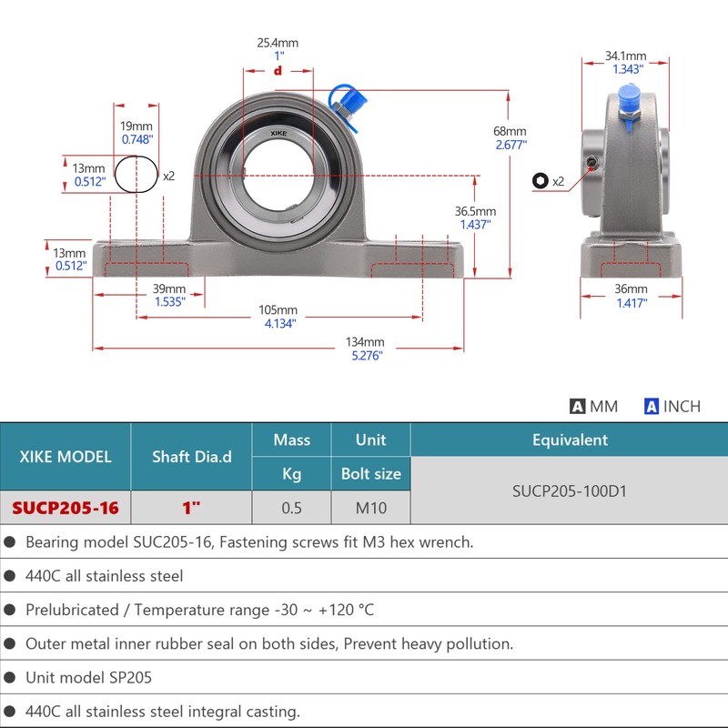Click the black MM legend icon
The height and width of the screenshot is (728, 728).
click(577, 406)
